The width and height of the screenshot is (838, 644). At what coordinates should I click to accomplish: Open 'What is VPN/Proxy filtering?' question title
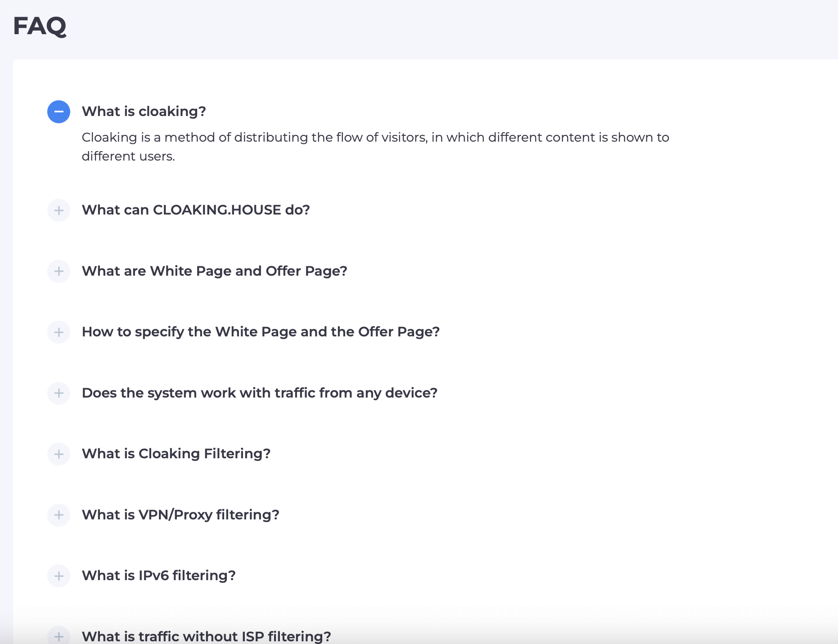[x=180, y=515]
